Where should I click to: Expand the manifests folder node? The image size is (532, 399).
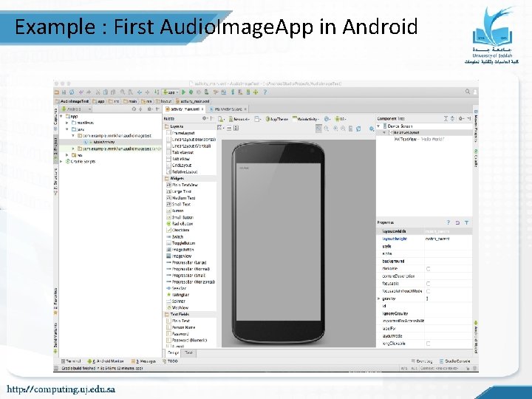click(67, 123)
